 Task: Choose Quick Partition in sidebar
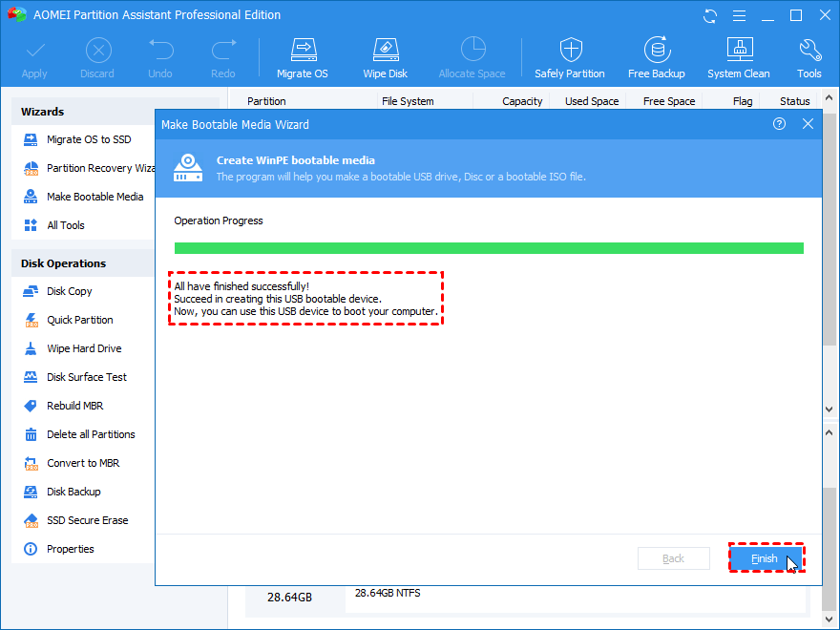coord(80,320)
